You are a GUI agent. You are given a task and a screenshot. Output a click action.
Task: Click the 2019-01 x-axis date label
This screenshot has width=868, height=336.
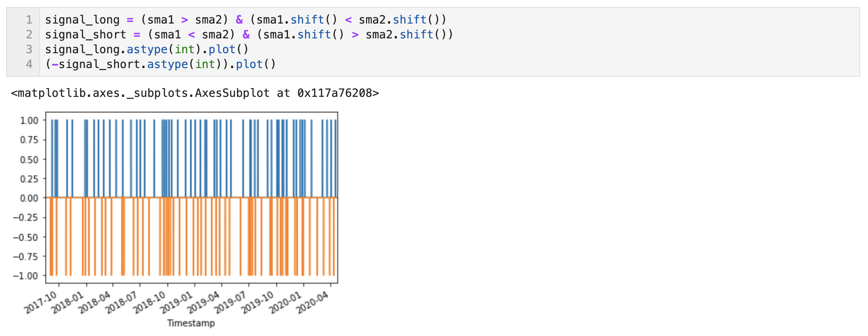coord(176,302)
